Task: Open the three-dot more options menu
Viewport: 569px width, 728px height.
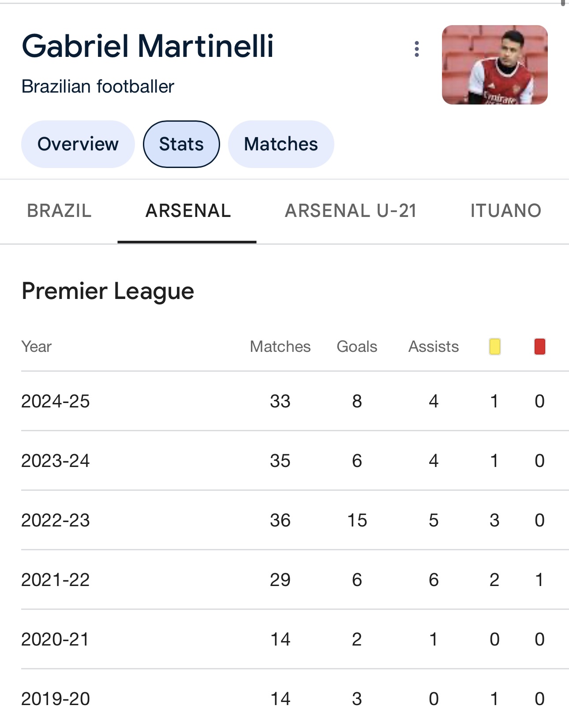Action: (416, 49)
